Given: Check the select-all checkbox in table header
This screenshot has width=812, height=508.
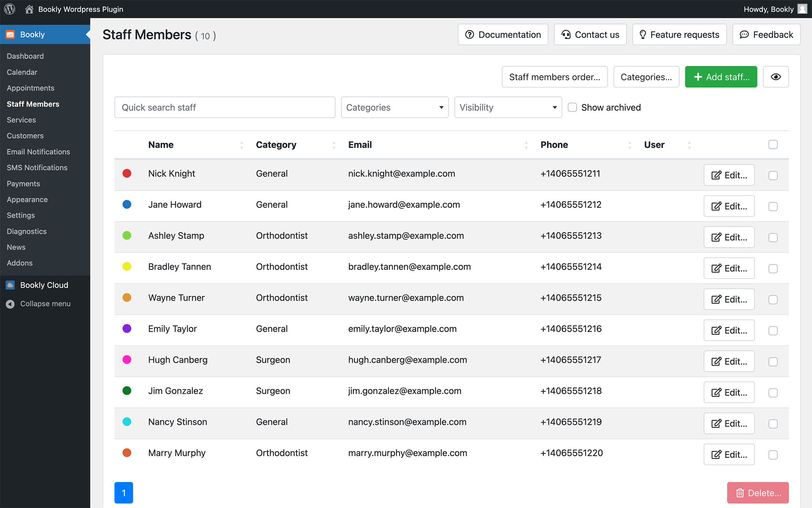Looking at the screenshot, I should click(x=773, y=145).
